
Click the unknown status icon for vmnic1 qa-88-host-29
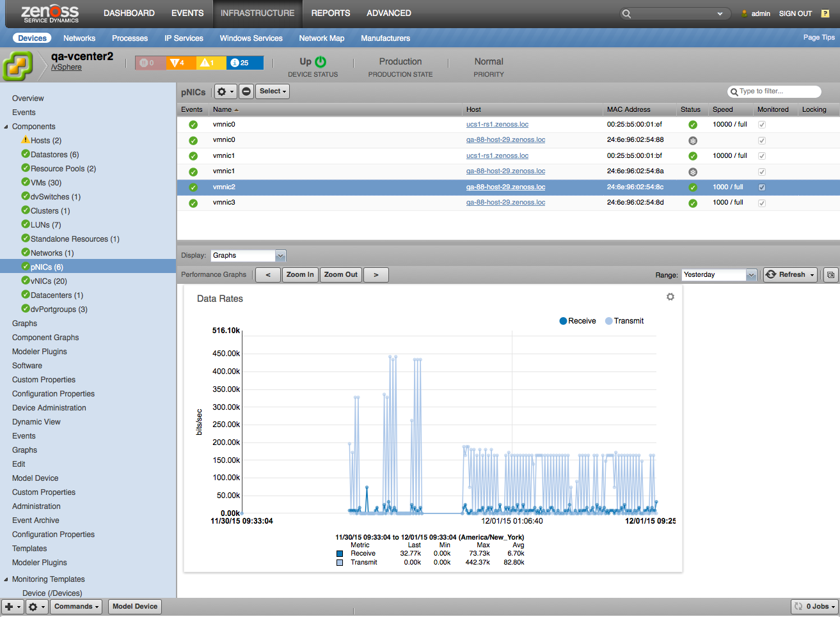tap(693, 172)
